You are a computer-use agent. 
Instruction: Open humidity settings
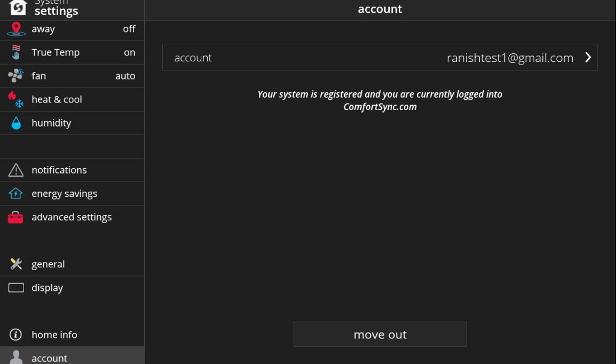pyautogui.click(x=72, y=123)
